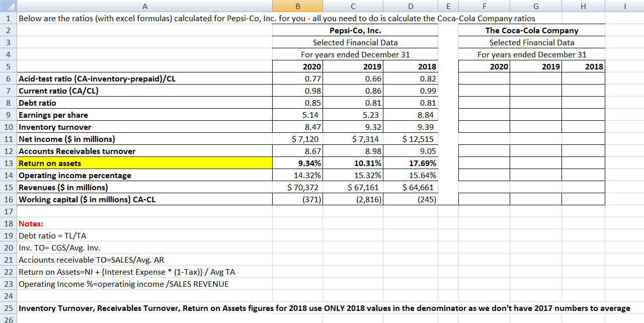Click Pepsi 2018 acid-test value 0.82

point(410,78)
